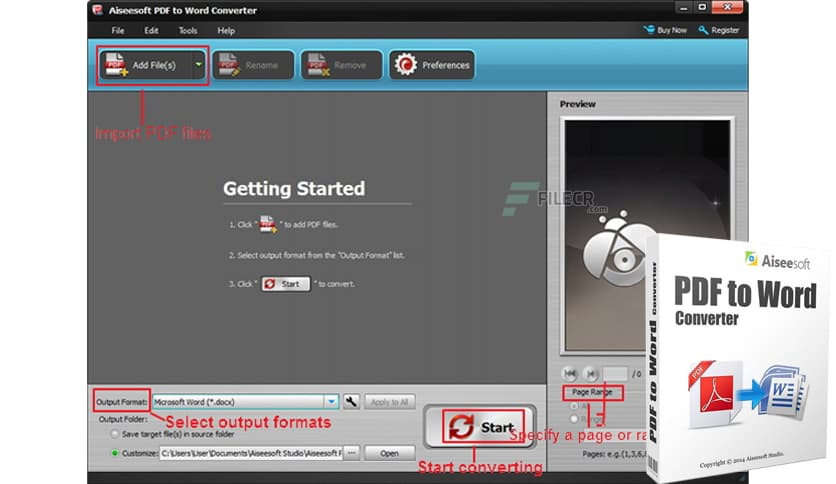This screenshot has width=836, height=484.
Task: Go to next page in preview
Action: (590, 374)
